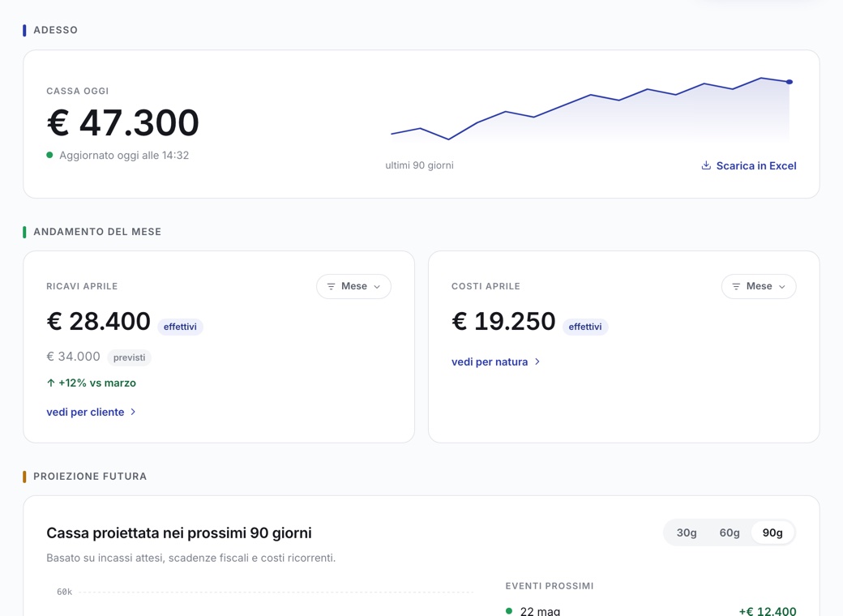
Task: Click the +€ 12.400 event amount
Action: pyautogui.click(x=768, y=611)
